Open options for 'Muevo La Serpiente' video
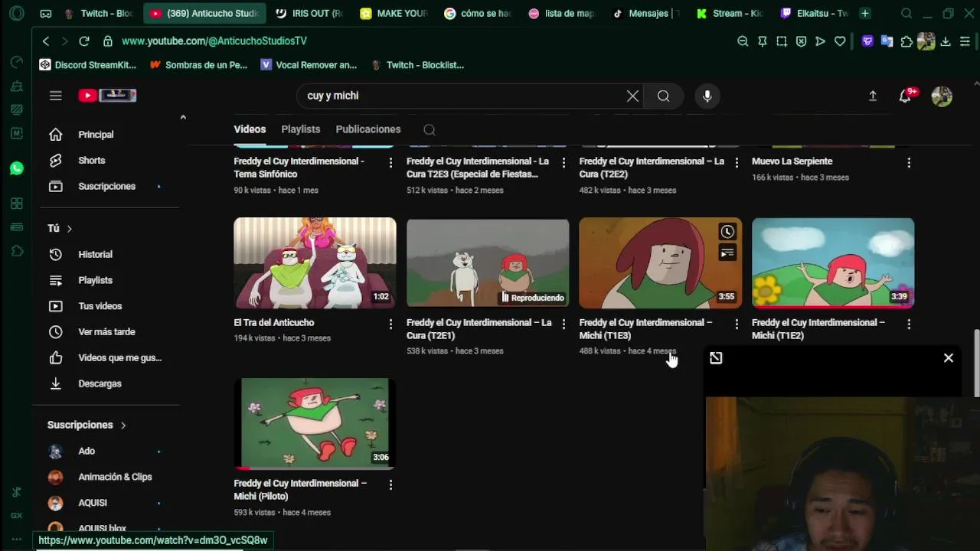Screen dimensions: 980x551 click(909, 163)
